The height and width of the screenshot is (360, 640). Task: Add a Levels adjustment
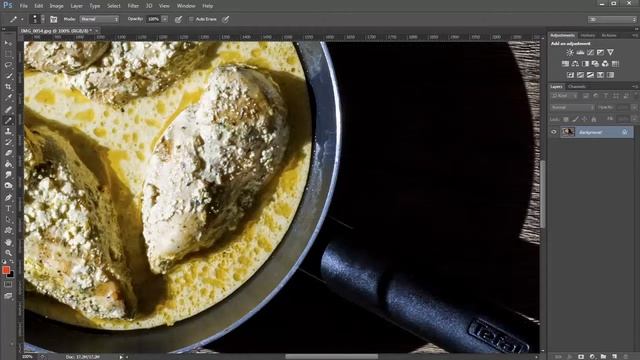click(x=580, y=52)
